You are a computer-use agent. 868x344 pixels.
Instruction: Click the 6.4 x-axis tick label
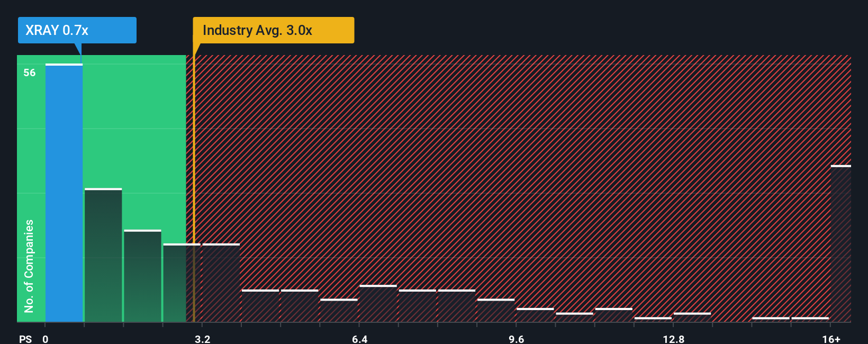tap(359, 339)
